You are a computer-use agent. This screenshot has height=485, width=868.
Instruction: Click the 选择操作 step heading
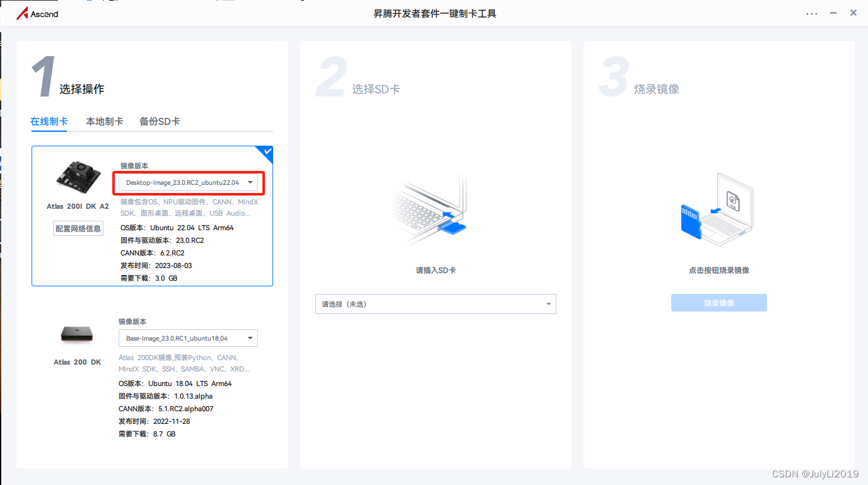click(x=82, y=89)
